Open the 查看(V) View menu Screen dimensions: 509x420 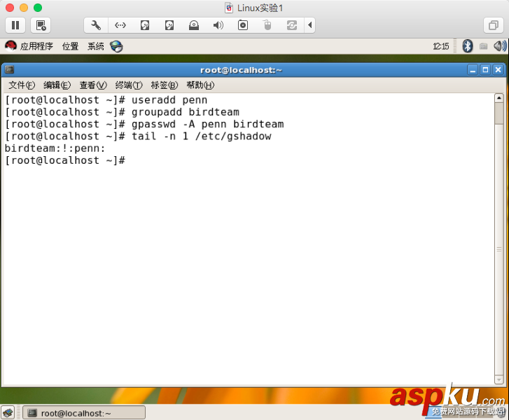93,85
